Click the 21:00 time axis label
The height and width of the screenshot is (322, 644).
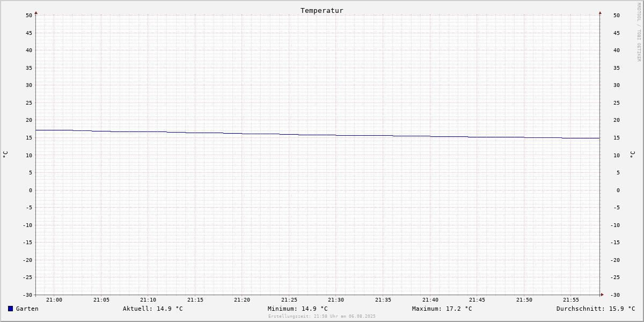[x=54, y=300]
